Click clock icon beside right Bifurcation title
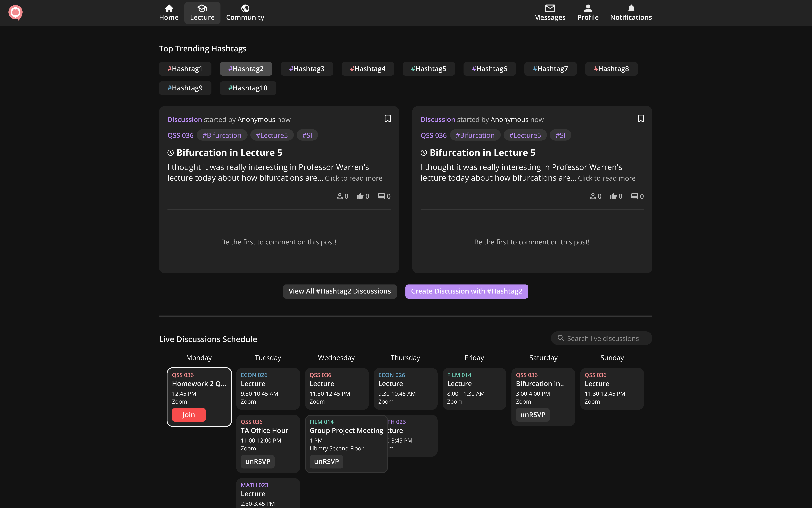This screenshot has width=812, height=508. [x=424, y=153]
